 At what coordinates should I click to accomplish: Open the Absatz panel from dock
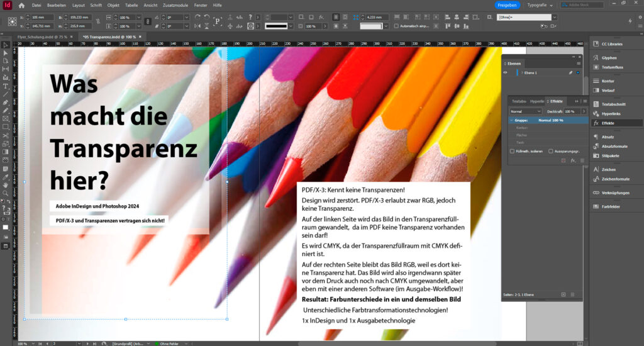608,137
